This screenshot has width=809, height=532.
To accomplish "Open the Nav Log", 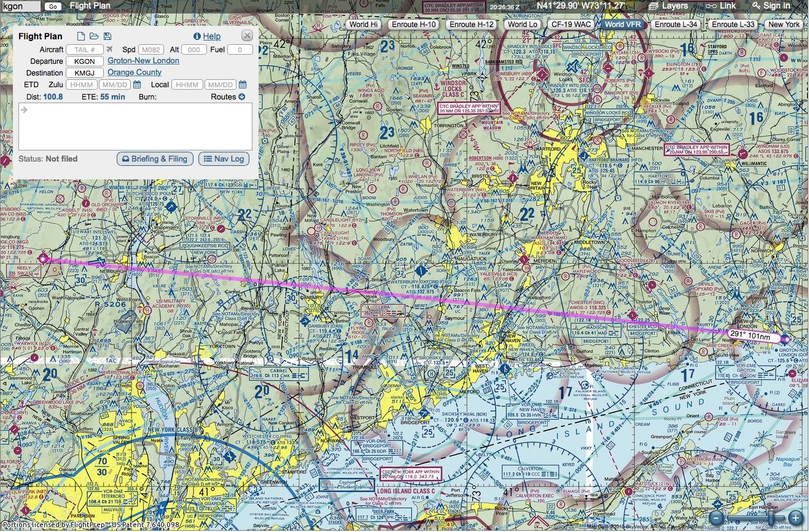I will coord(224,158).
